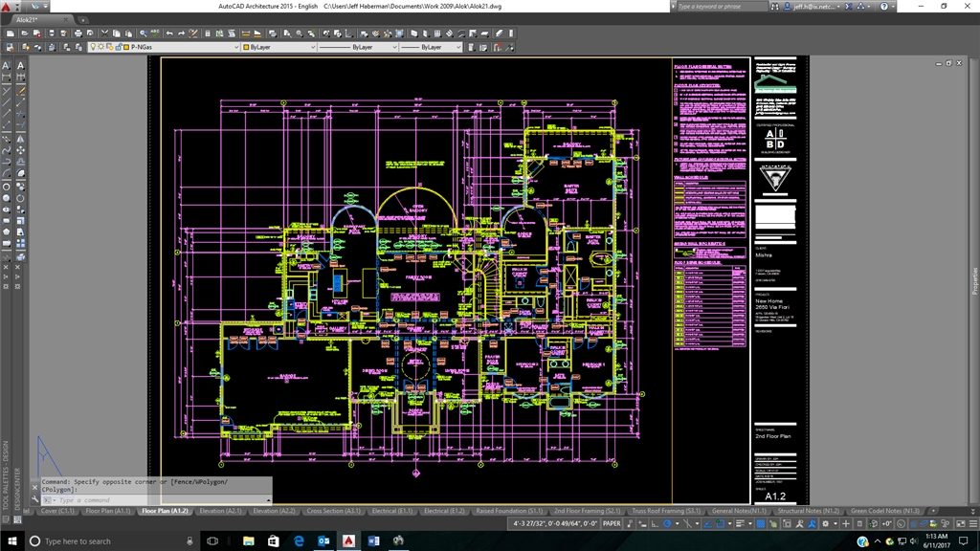
Task: Open the Electrical (E1.1) layout tab
Action: point(391,511)
